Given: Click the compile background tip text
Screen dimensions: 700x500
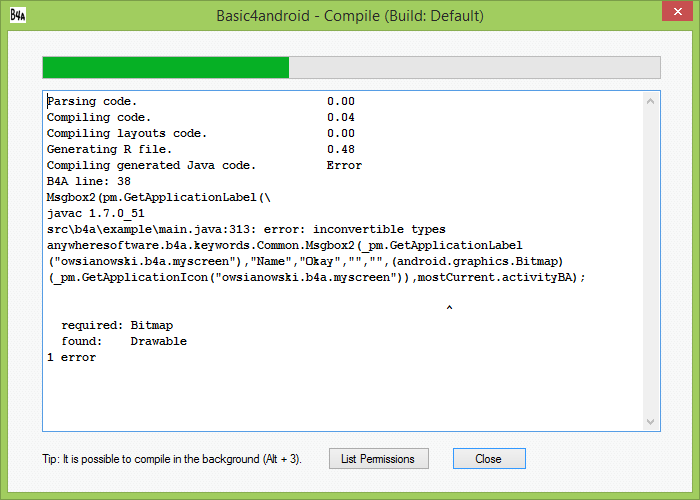Looking at the screenshot, I should pyautogui.click(x=172, y=459).
